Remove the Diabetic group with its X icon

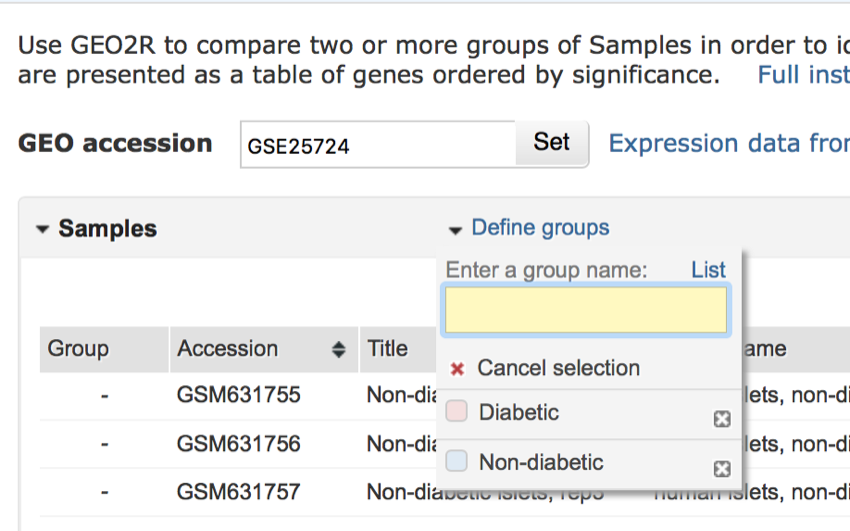(x=722, y=419)
